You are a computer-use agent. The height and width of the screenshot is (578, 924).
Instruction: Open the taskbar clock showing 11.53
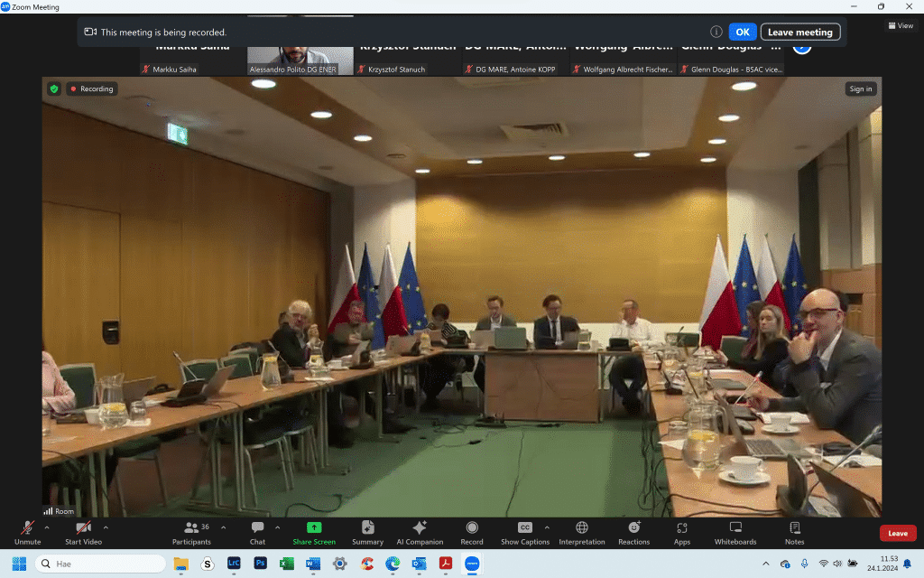[882, 564]
